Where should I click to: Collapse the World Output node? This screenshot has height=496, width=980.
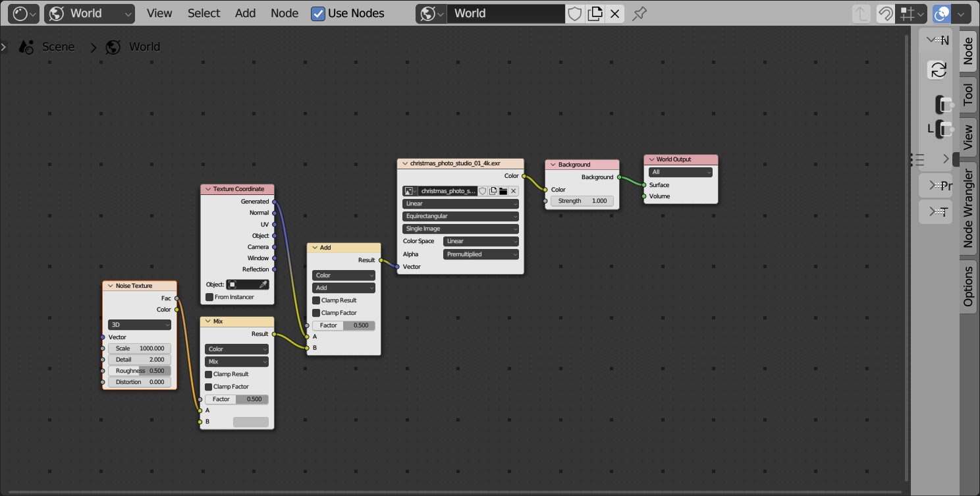[x=651, y=159]
